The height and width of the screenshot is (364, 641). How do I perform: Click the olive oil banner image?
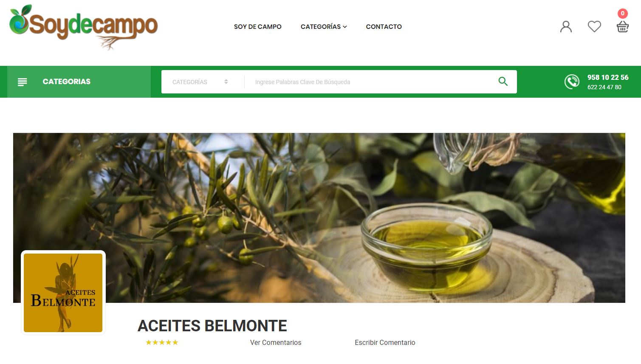click(319, 218)
